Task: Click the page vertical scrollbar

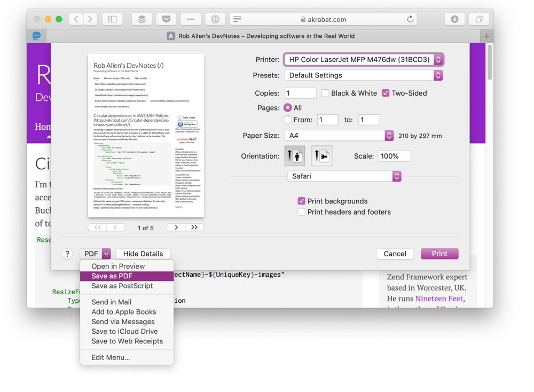Action: pyautogui.click(x=490, y=62)
